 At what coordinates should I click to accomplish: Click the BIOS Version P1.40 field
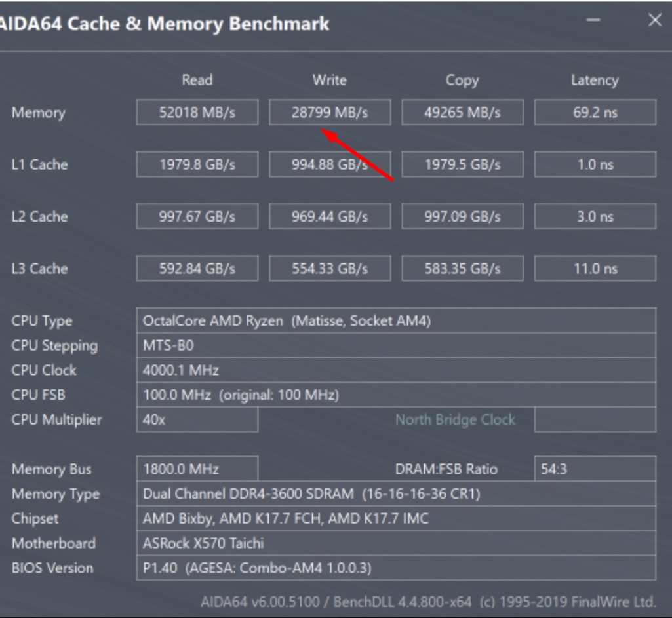coord(396,568)
